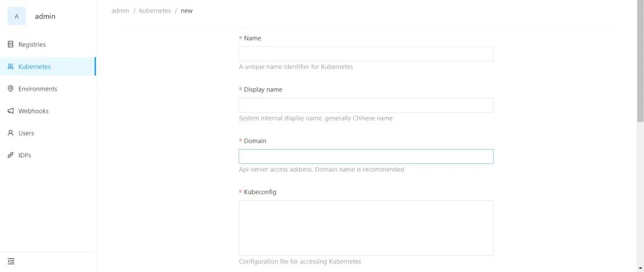Click the scrollbar down arrow
644x272 pixels.
click(640, 268)
